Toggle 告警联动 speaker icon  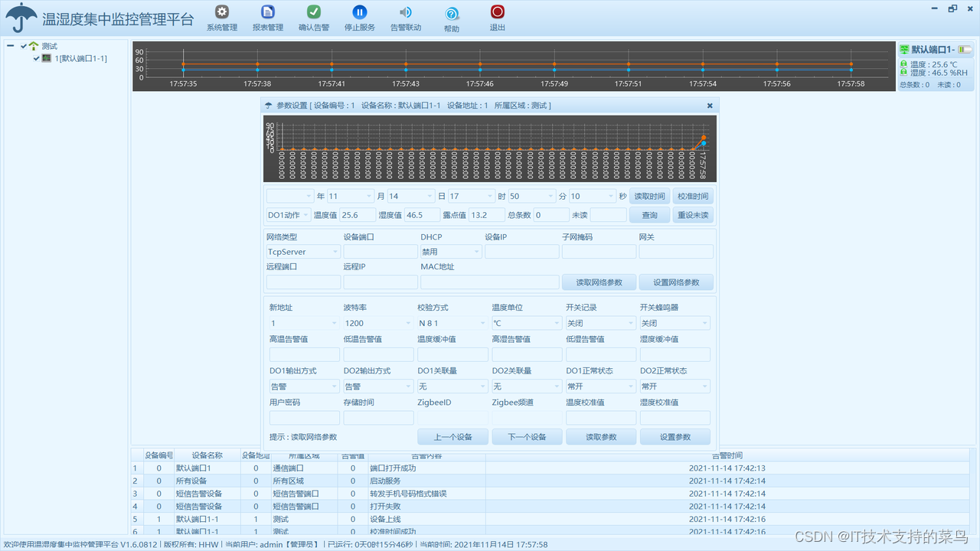click(x=406, y=12)
